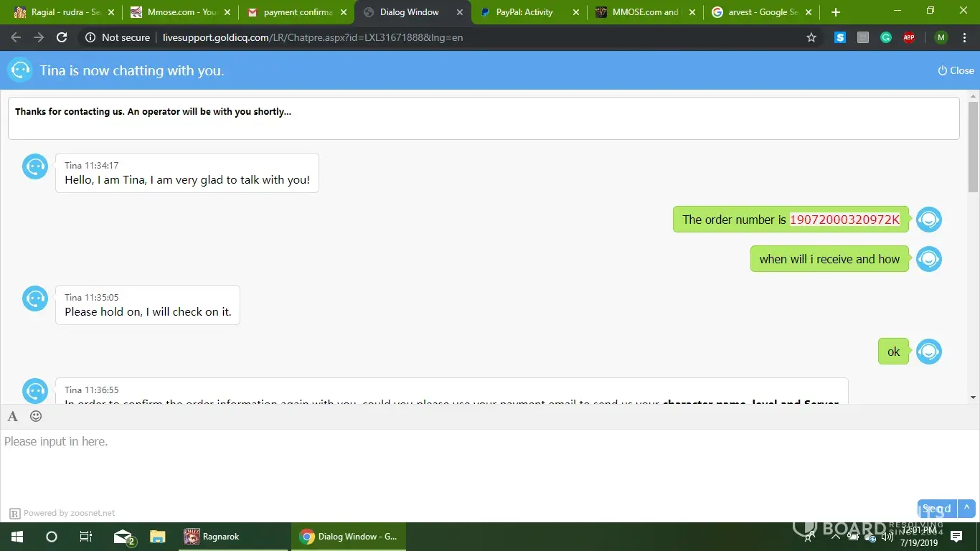
Task: Click the Not secure site info indicator
Action: (118, 37)
